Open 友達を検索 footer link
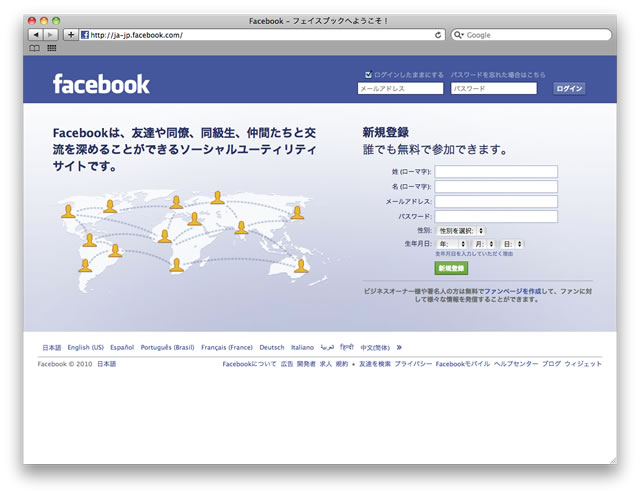The image size is (640, 496). tap(375, 364)
